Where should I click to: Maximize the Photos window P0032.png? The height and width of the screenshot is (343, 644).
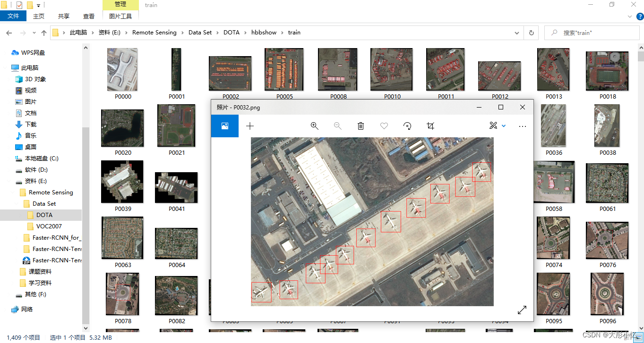click(x=501, y=107)
